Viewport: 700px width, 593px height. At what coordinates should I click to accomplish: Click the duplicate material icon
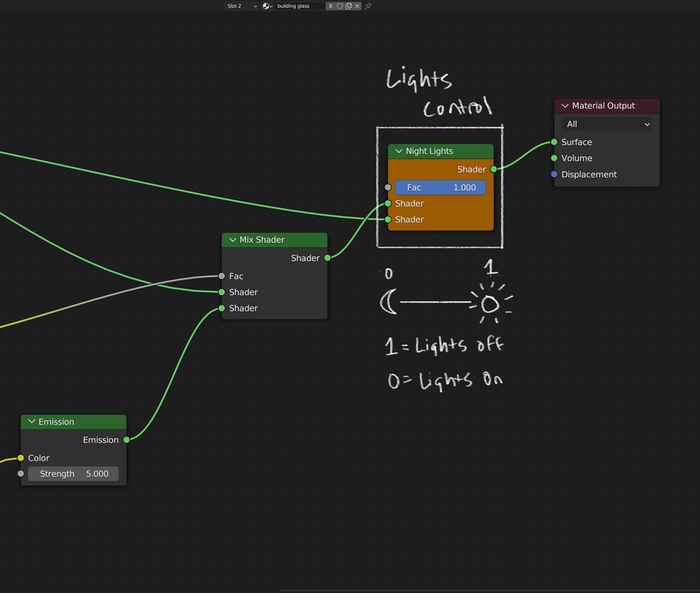pyautogui.click(x=349, y=6)
